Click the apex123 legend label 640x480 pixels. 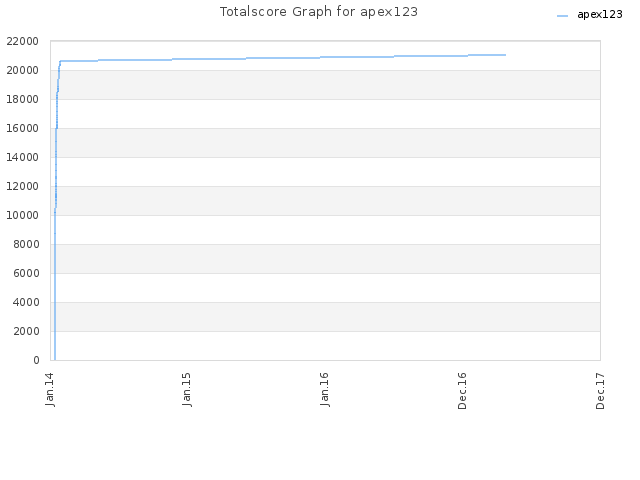(x=600, y=15)
